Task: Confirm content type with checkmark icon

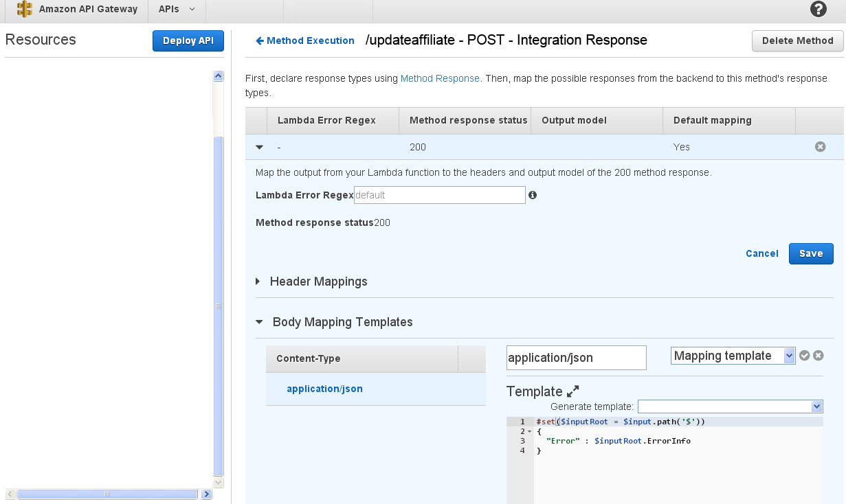Action: [x=805, y=356]
